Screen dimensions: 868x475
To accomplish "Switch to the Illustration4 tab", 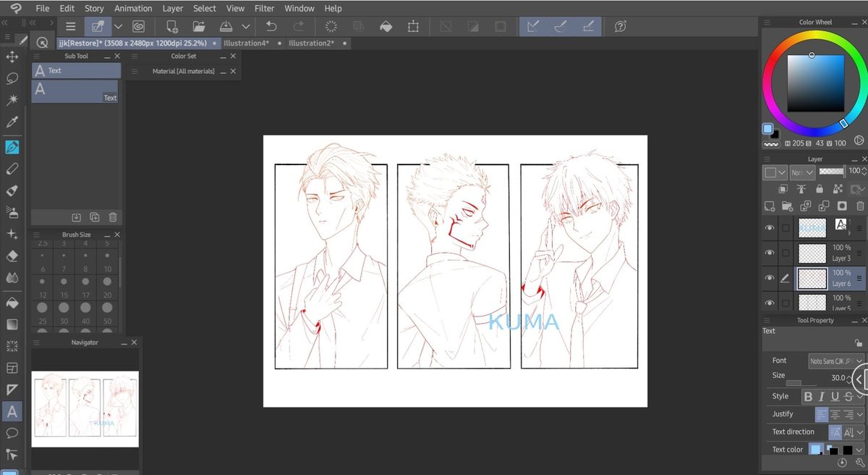I will pos(247,43).
